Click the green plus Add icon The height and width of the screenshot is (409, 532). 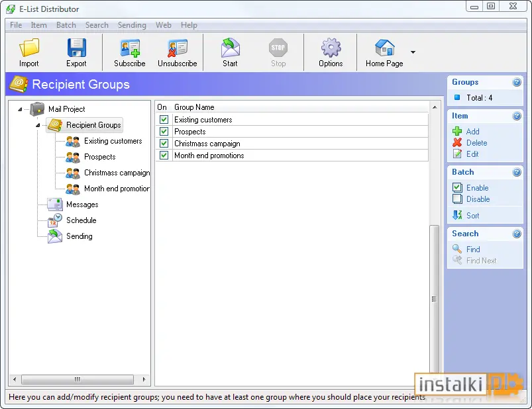pos(457,131)
